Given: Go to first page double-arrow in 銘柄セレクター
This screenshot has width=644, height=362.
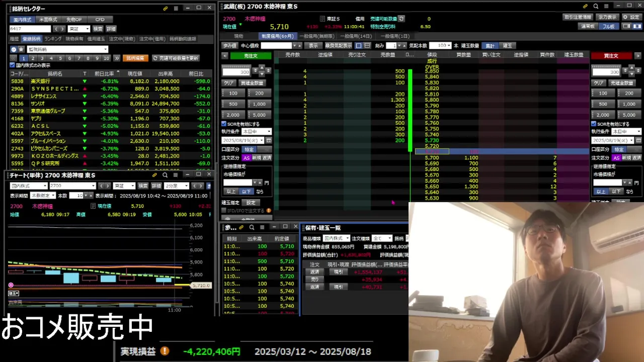Looking at the screenshot, I should 14,58.
